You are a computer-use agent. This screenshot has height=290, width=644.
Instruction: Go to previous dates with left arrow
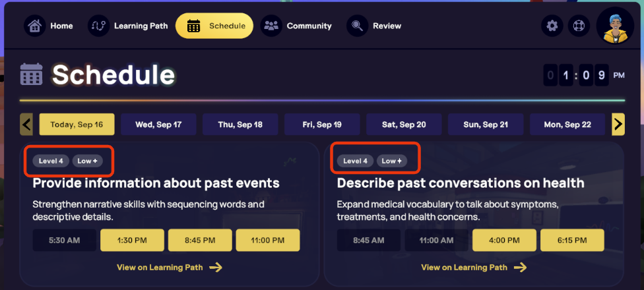tap(26, 124)
